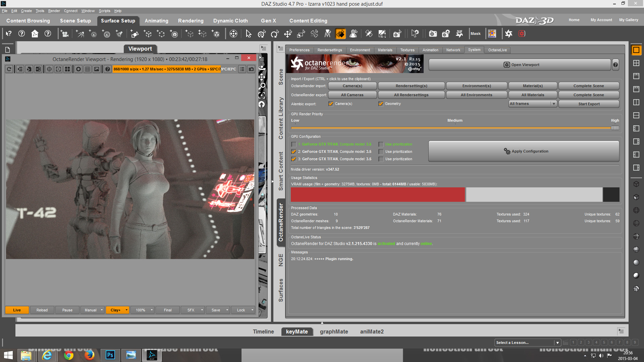Toggle Use prioritization for GPU 2
This screenshot has width=644, height=362.
pyautogui.click(x=381, y=152)
